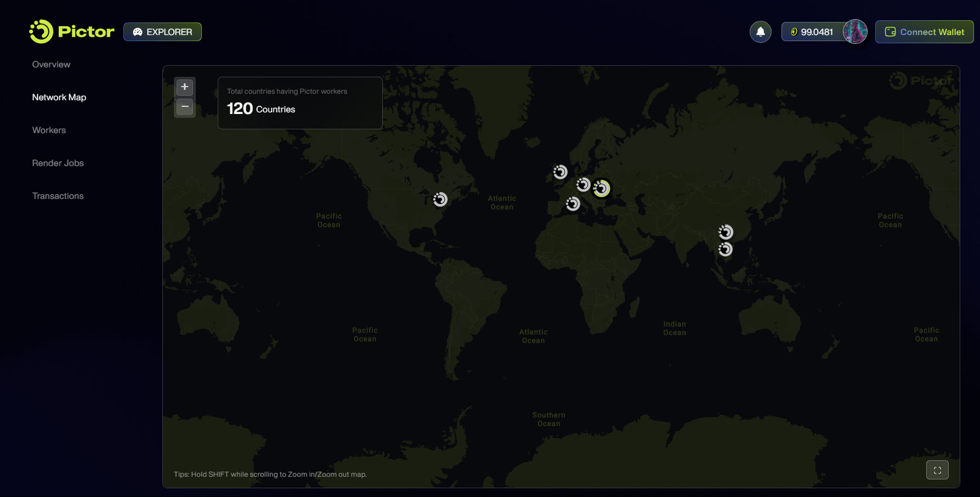980x497 pixels.
Task: Open the Overview page
Action: 51,65
